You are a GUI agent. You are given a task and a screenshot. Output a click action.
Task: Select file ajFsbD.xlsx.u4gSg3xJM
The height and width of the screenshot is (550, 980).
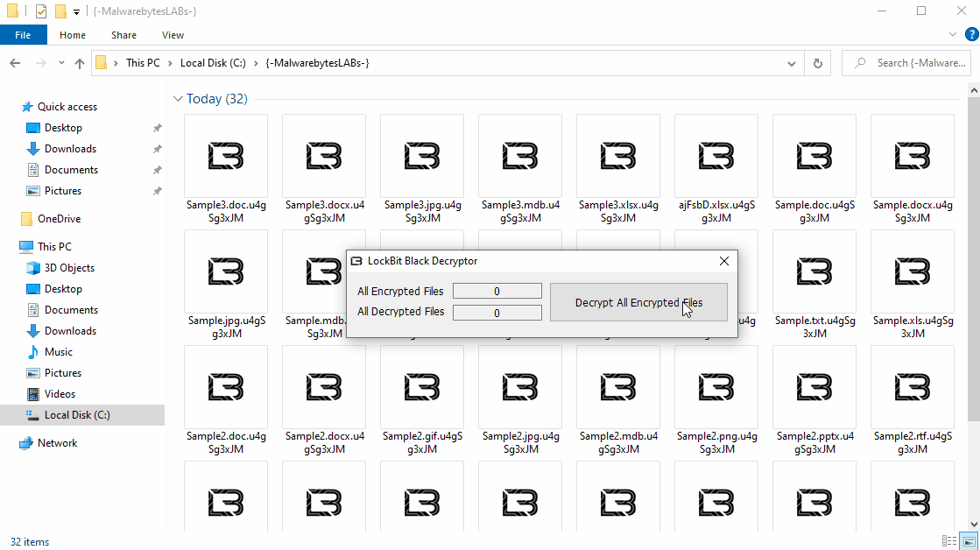pyautogui.click(x=717, y=169)
